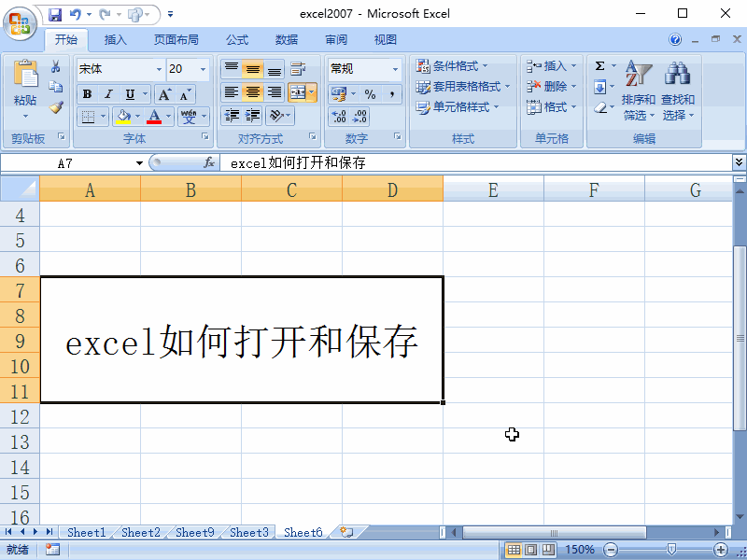Open the Format Painter icon
The height and width of the screenshot is (560, 747).
(56, 105)
